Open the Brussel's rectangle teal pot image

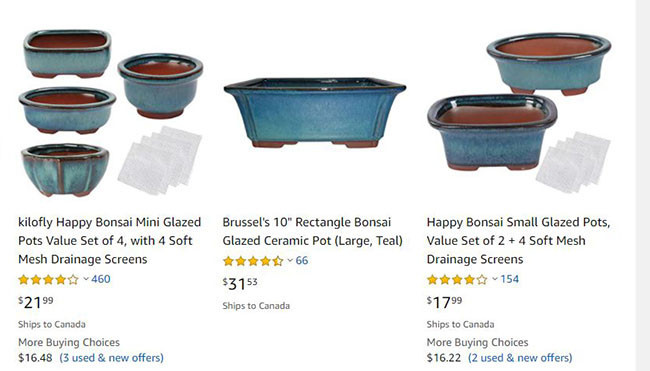coord(315,112)
